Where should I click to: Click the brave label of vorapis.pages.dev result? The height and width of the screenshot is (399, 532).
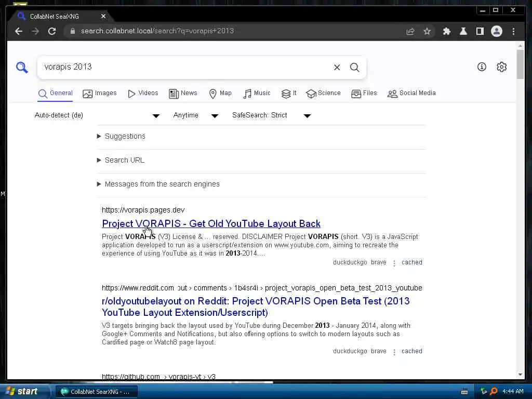click(379, 262)
